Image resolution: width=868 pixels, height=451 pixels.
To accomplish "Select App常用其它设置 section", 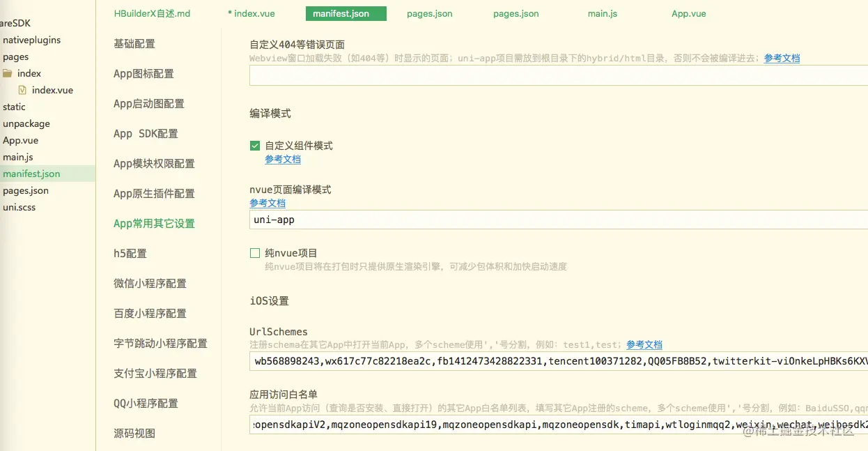I will 154,224.
